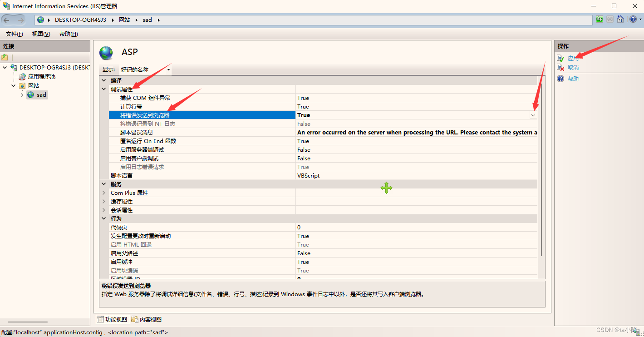This screenshot has width=644, height=337.
Task: Click 取消 to discard changes
Action: [x=573, y=68]
